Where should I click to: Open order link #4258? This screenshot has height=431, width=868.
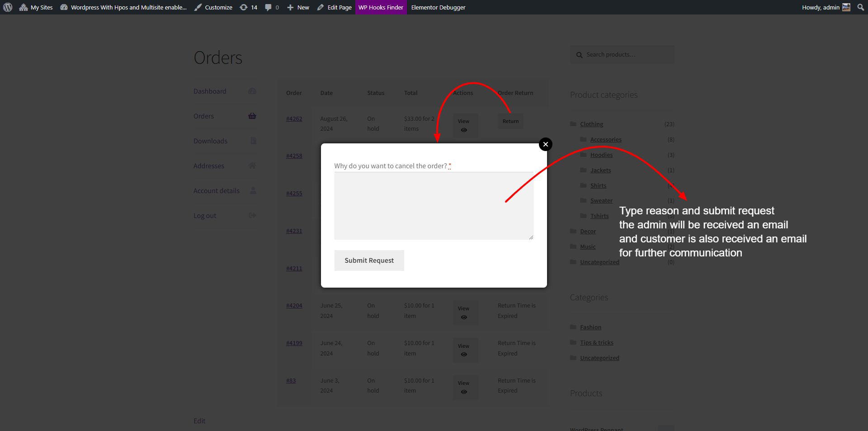pyautogui.click(x=294, y=156)
